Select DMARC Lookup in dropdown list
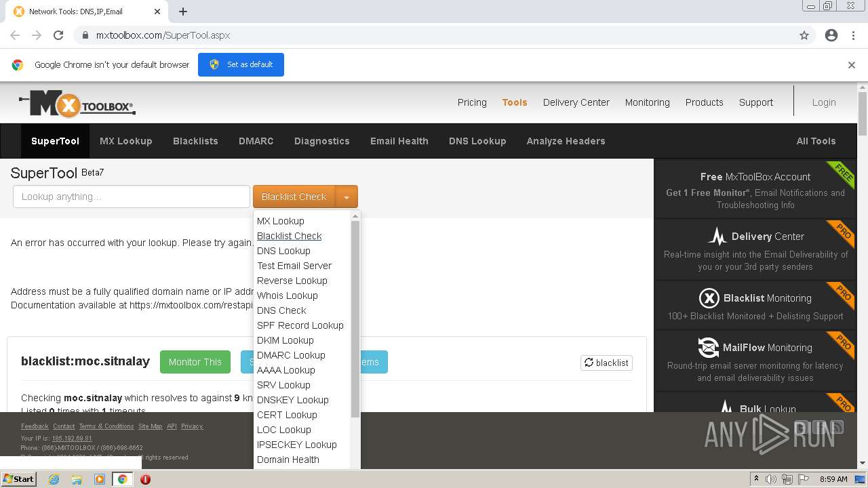 pyautogui.click(x=291, y=355)
